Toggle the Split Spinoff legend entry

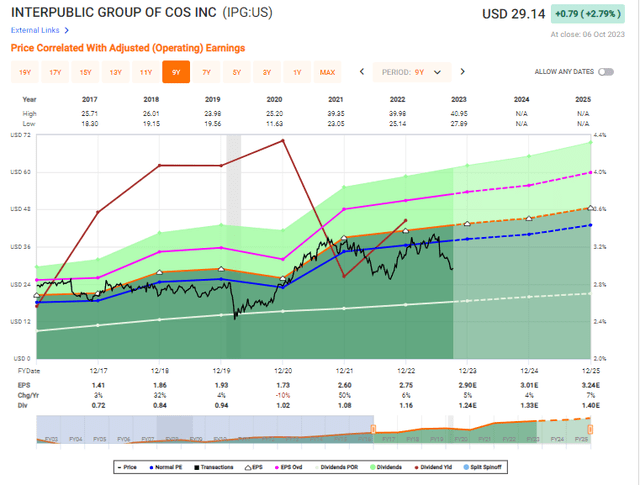click(483, 467)
